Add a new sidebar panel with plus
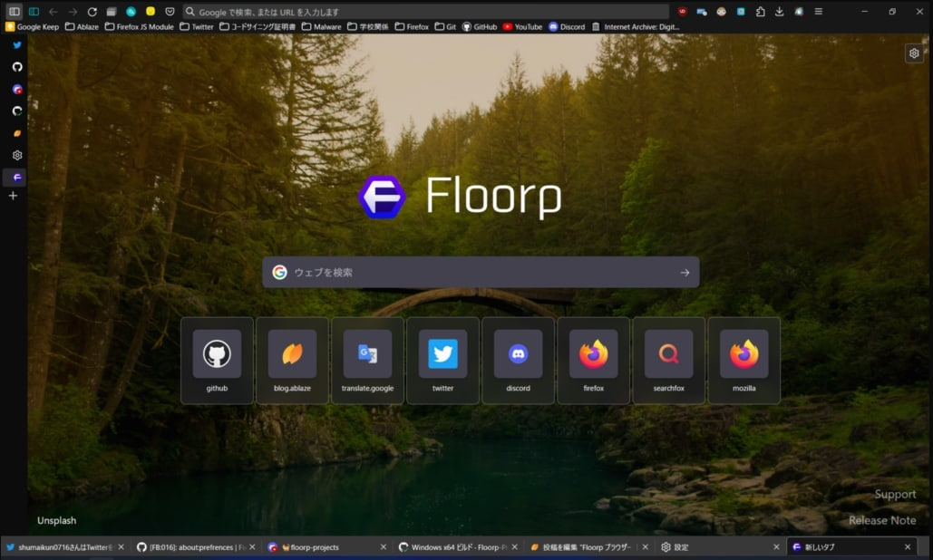This screenshot has height=560, width=933. pos(13,196)
